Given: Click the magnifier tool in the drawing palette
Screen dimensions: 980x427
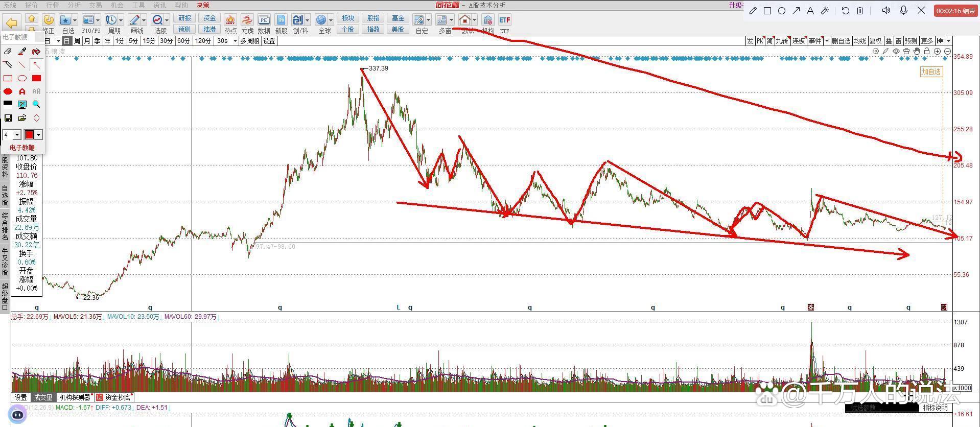Looking at the screenshot, I should click(36, 104).
